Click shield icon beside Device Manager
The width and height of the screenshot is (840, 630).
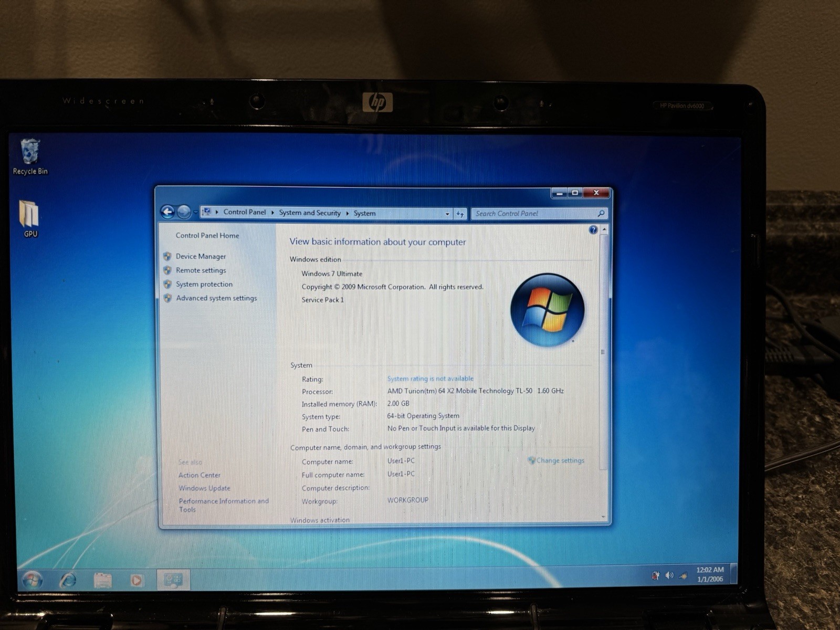tap(167, 256)
